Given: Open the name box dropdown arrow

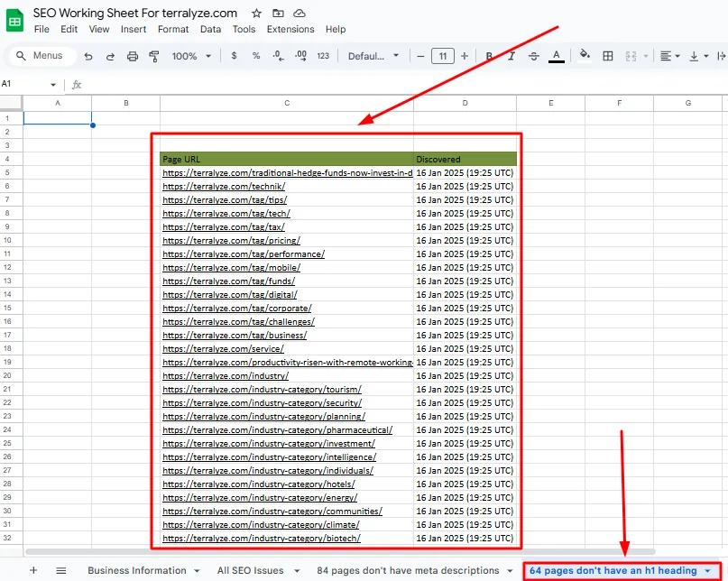Looking at the screenshot, I should [x=53, y=85].
